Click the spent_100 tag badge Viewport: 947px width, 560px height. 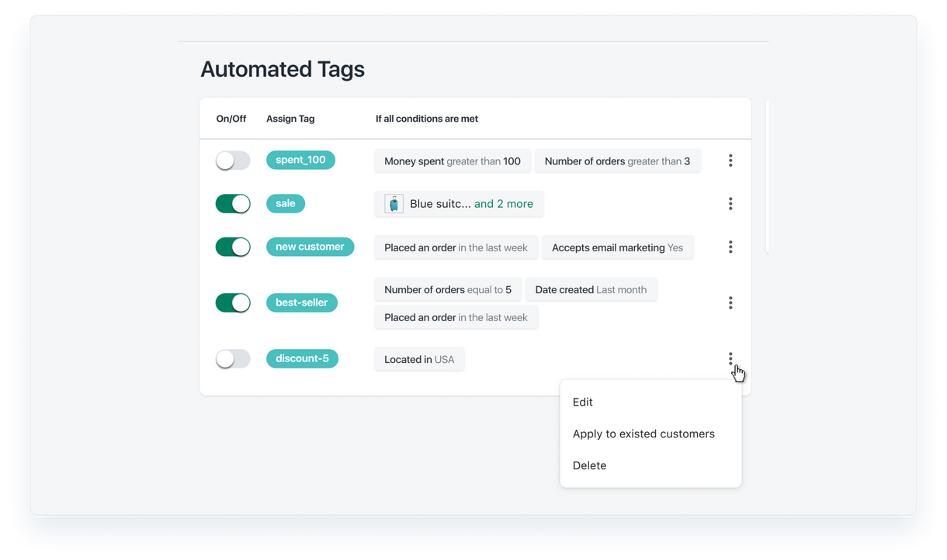300,160
